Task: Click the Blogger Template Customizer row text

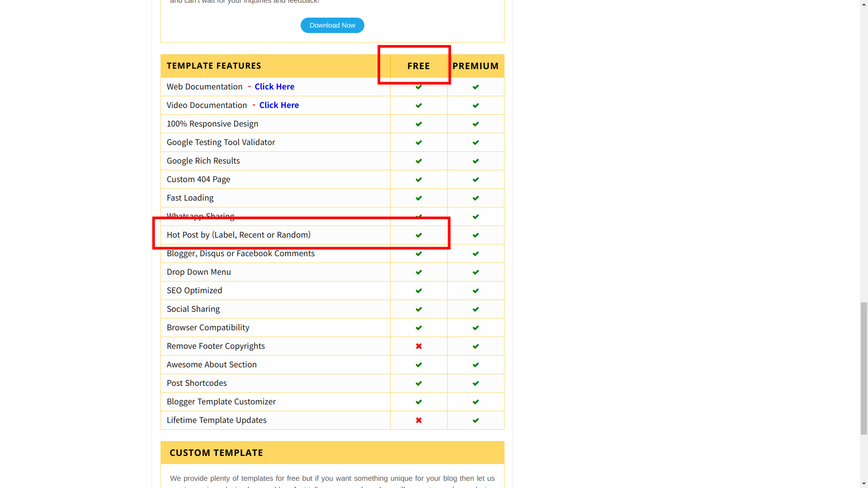Action: [x=221, y=402]
